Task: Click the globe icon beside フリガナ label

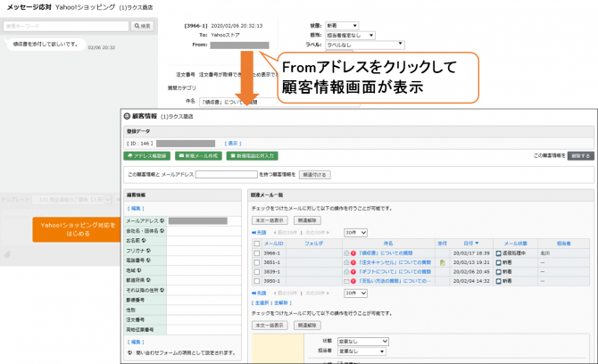Action: click(x=148, y=251)
